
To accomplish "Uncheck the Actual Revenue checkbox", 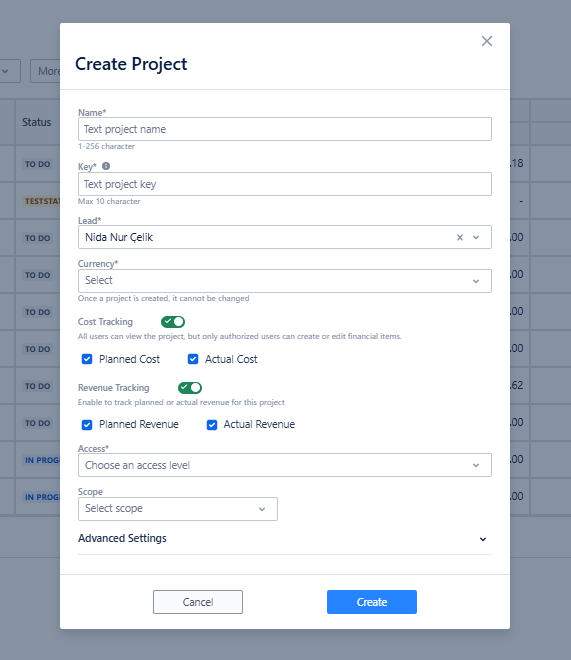I will pyautogui.click(x=212, y=425).
